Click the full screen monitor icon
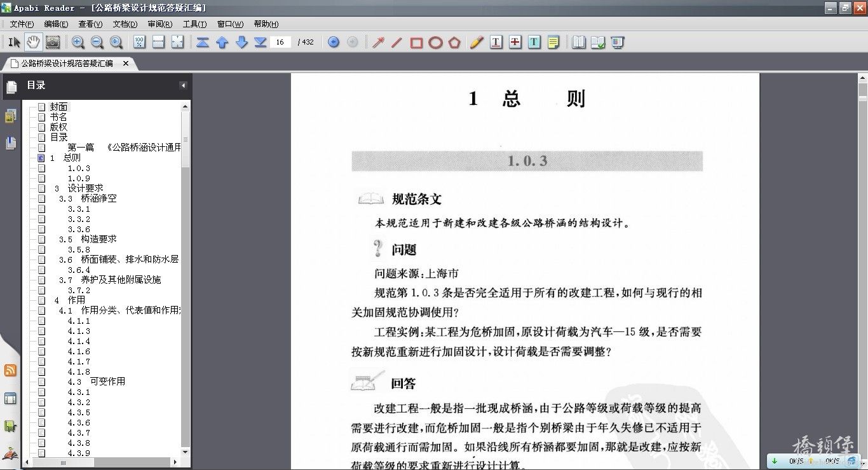Viewport: 868px width, 470px height. pyautogui.click(x=617, y=42)
